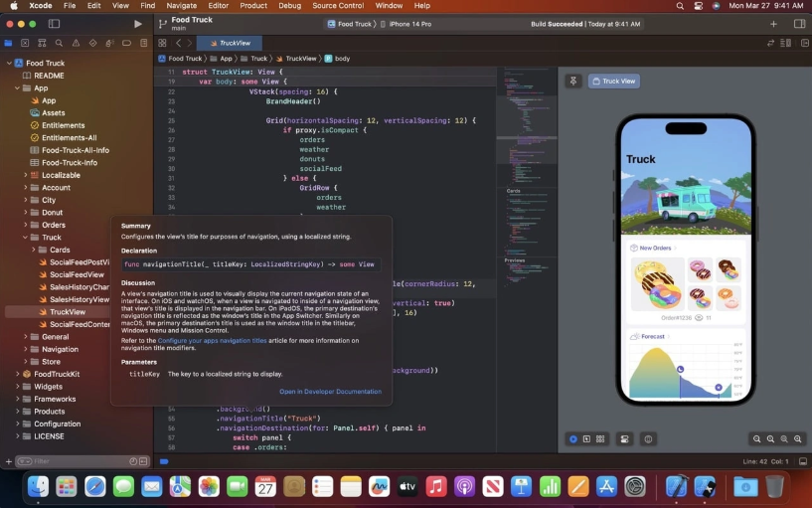Select Food Truck scheme in toolbar
The height and width of the screenshot is (509, 812).
[350, 24]
